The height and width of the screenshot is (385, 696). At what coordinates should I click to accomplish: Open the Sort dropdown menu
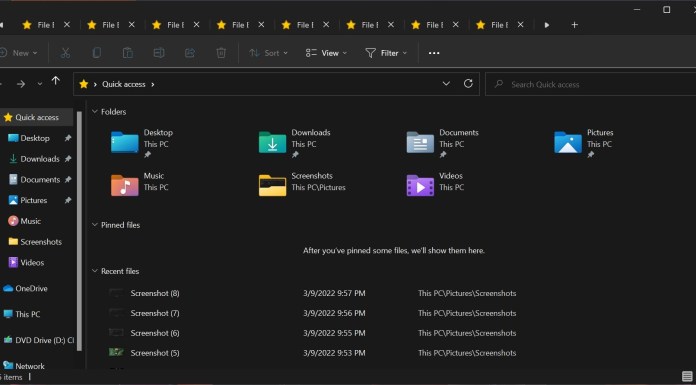click(x=268, y=53)
